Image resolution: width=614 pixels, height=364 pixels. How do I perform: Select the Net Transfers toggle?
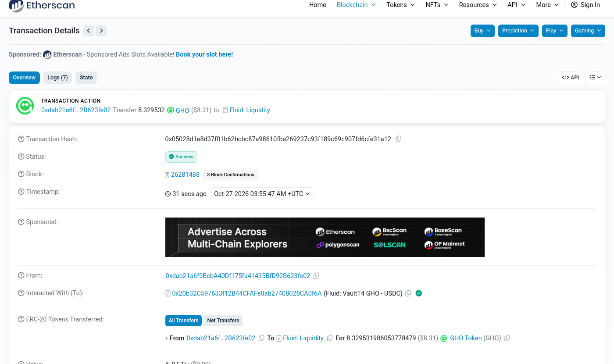click(223, 321)
